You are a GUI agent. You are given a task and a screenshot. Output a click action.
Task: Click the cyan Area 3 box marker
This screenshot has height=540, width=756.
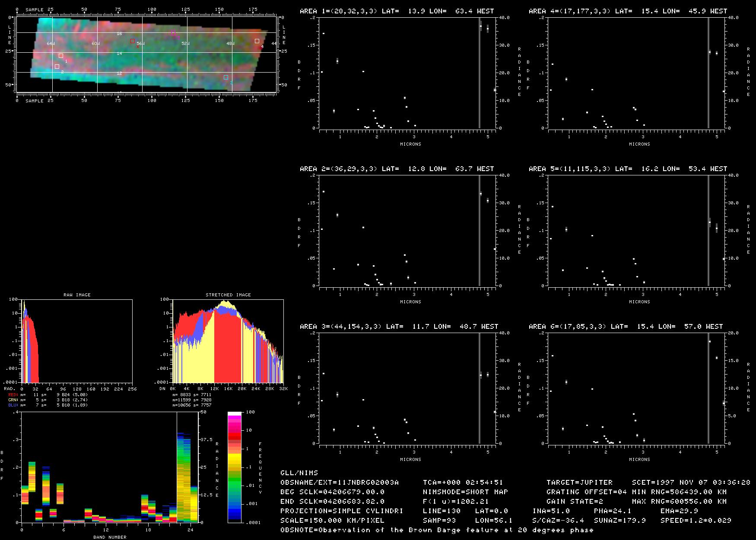pos(226,77)
